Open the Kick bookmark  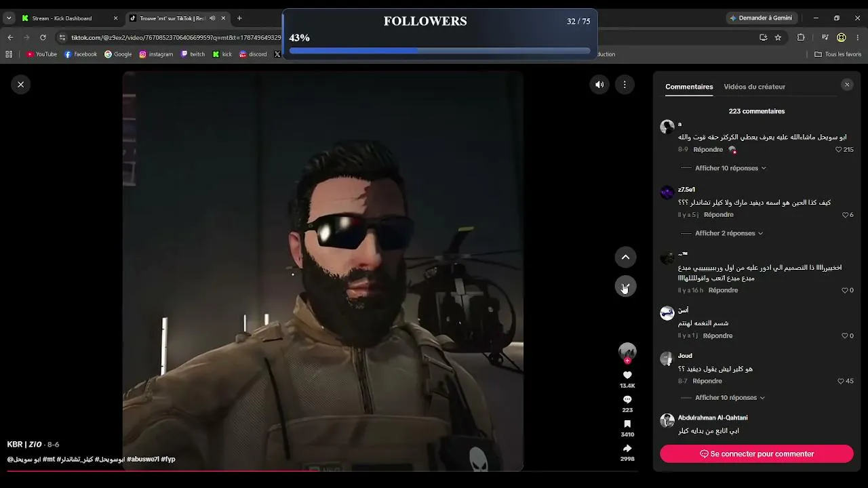222,54
